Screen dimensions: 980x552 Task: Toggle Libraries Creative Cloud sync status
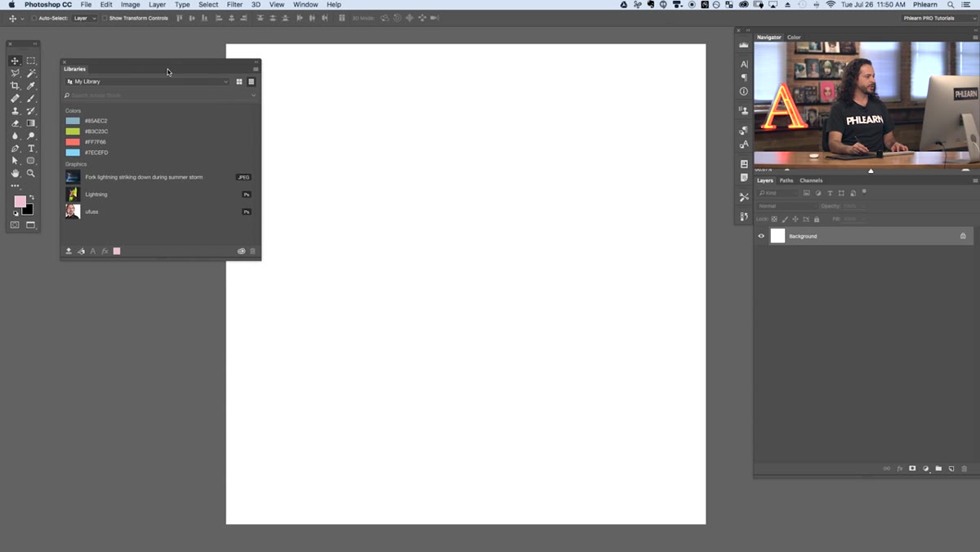[241, 252]
